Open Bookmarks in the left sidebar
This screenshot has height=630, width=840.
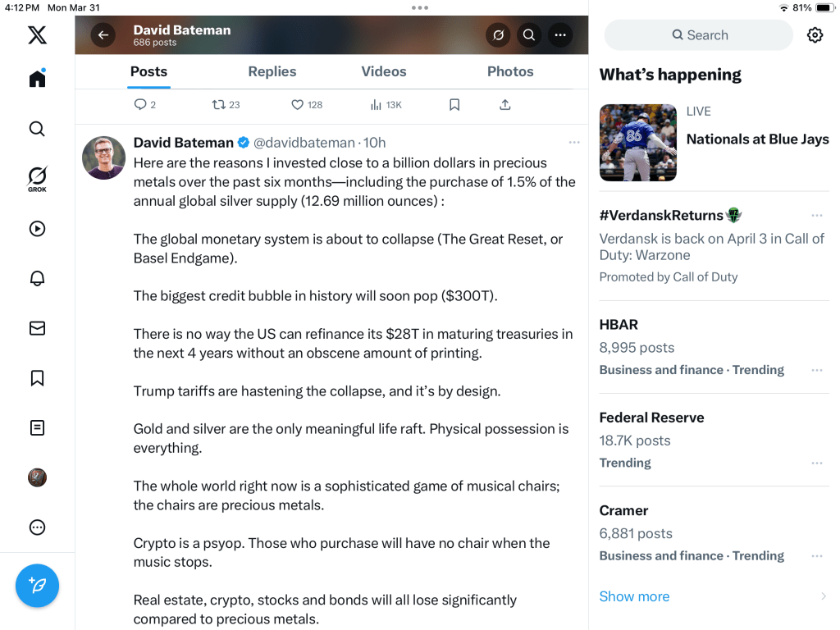pos(37,378)
